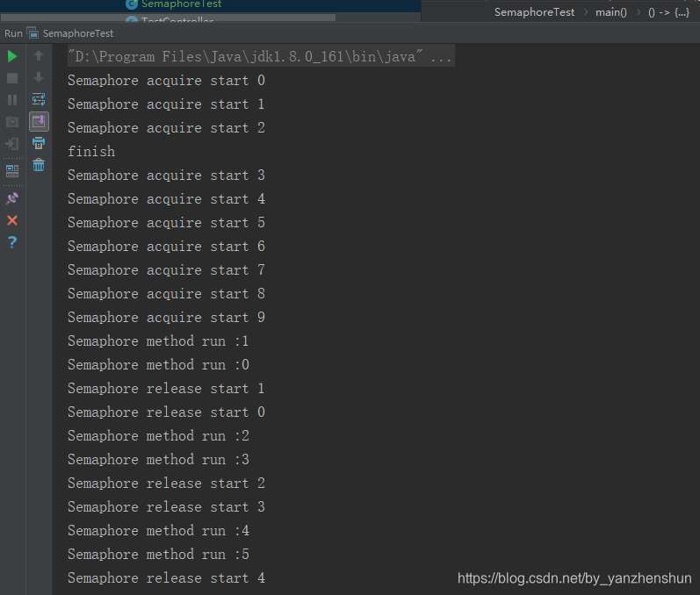Image resolution: width=700 pixels, height=595 pixels.
Task: Click 'Semaphore method run :0' line
Action: pyautogui.click(x=158, y=365)
